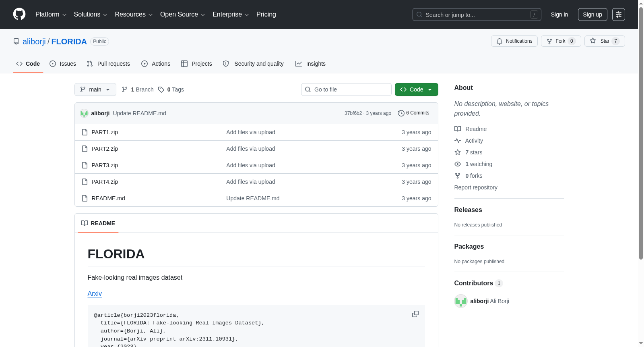Switch to the Actions tab
Screen dimensions: 644x347
pyautogui.click(x=156, y=64)
